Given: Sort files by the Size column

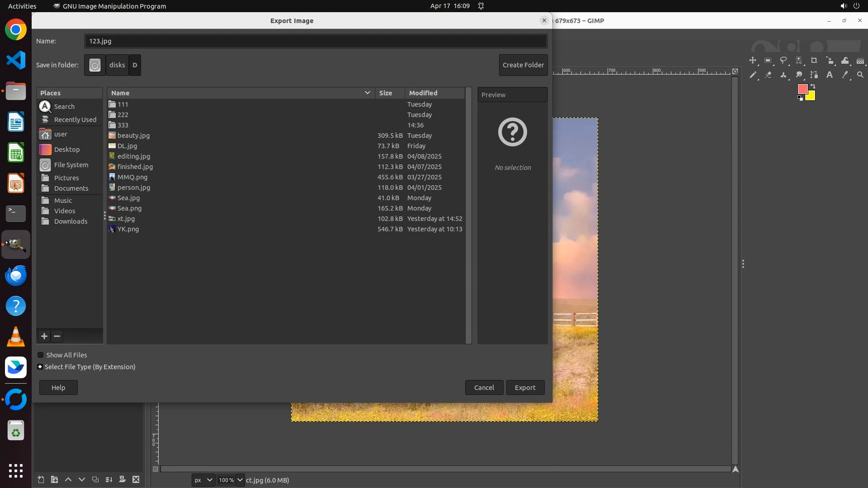Looking at the screenshot, I should [386, 93].
